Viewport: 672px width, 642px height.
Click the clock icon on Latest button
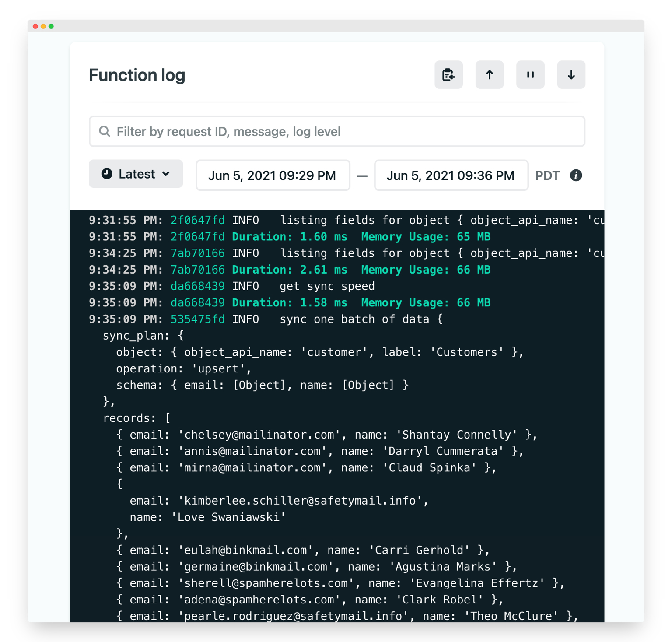click(107, 174)
